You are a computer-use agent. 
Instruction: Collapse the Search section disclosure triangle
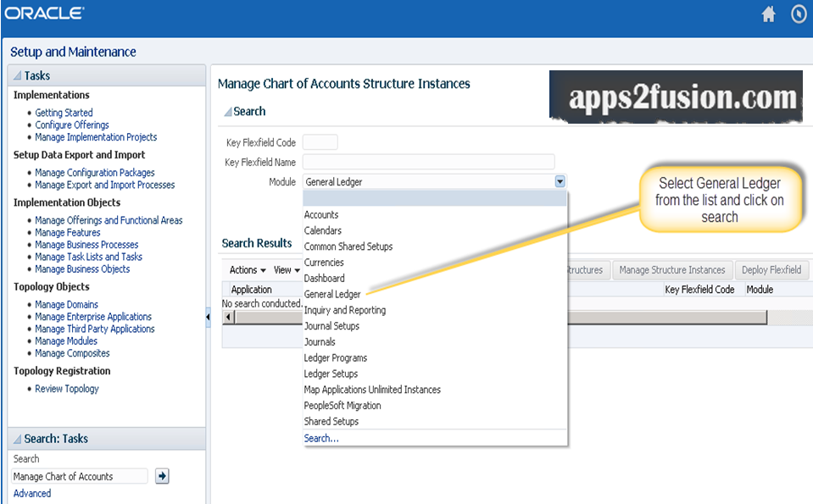(x=227, y=111)
